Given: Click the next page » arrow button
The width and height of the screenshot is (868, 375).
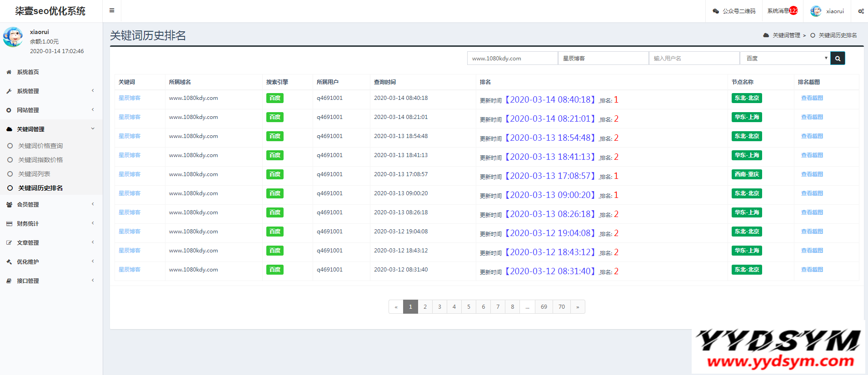Looking at the screenshot, I should (x=578, y=307).
